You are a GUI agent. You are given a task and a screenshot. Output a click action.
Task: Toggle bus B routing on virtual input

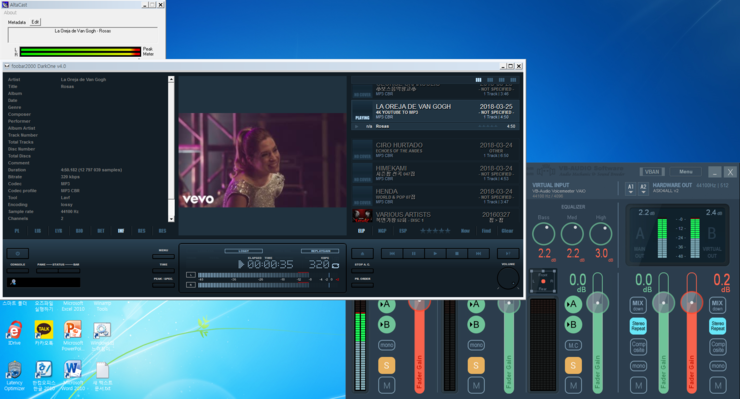click(x=573, y=324)
